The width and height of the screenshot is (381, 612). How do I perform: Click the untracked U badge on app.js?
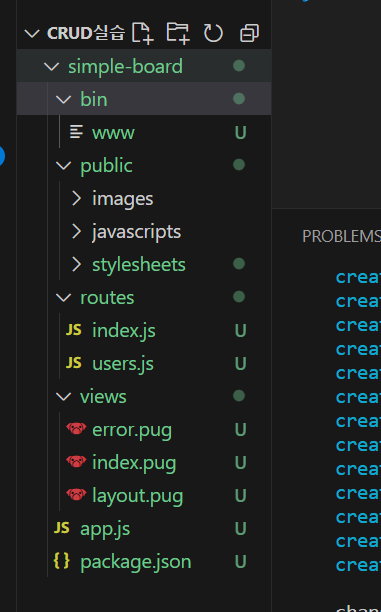point(240,529)
